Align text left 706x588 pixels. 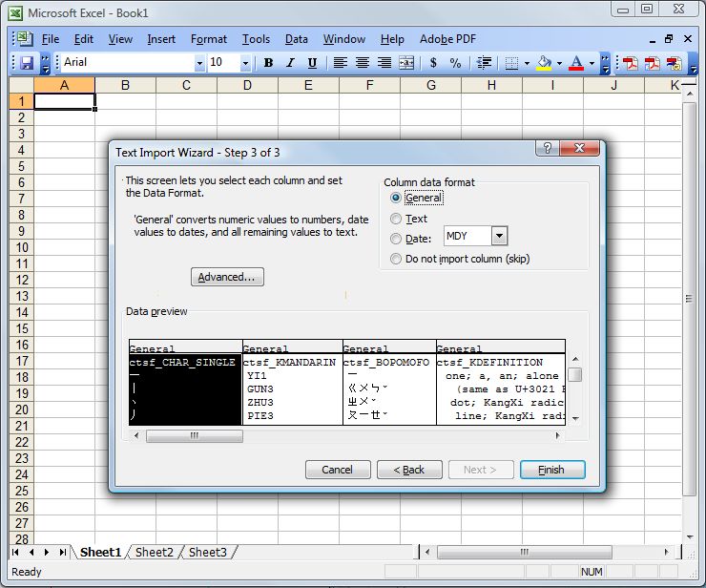point(341,63)
